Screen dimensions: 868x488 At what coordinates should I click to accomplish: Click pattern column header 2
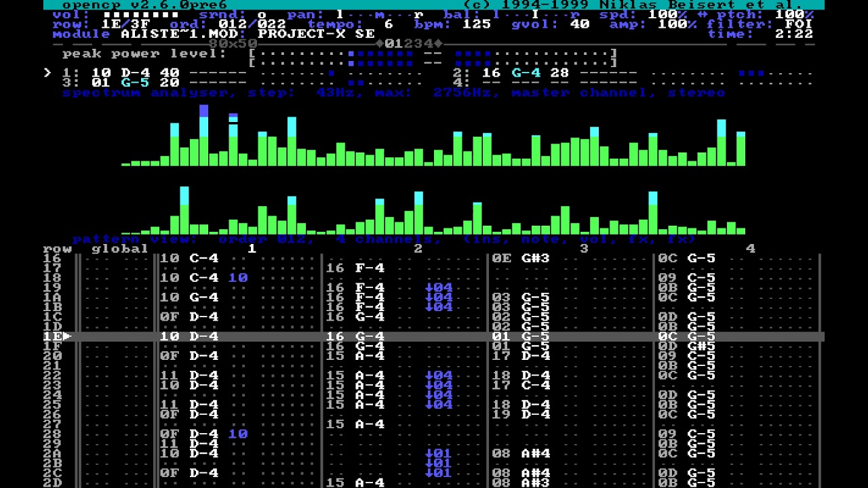coord(418,249)
